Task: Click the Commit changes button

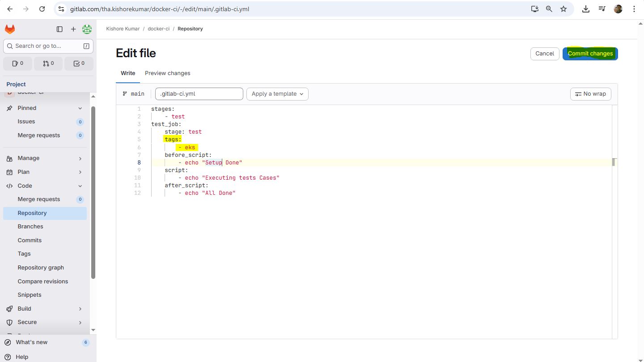Action: point(590,54)
